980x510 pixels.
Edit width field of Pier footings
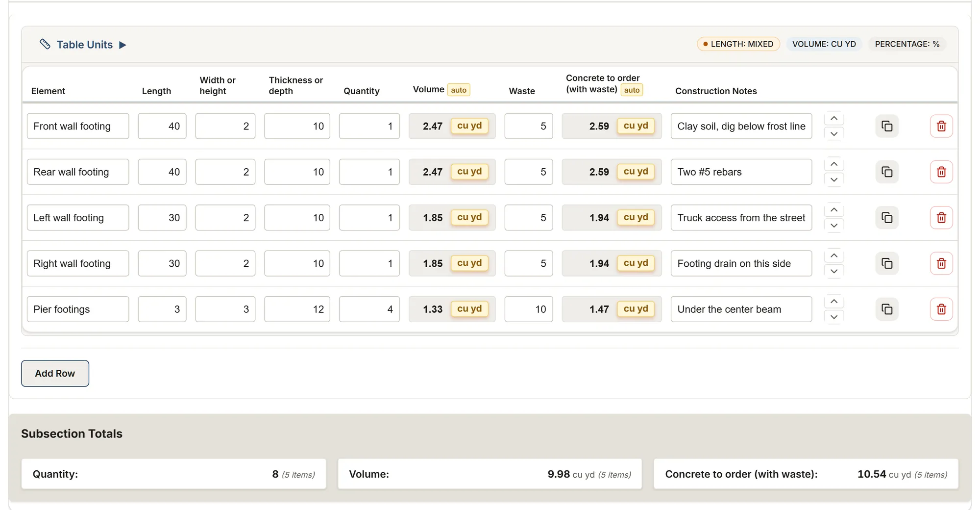pyautogui.click(x=225, y=309)
